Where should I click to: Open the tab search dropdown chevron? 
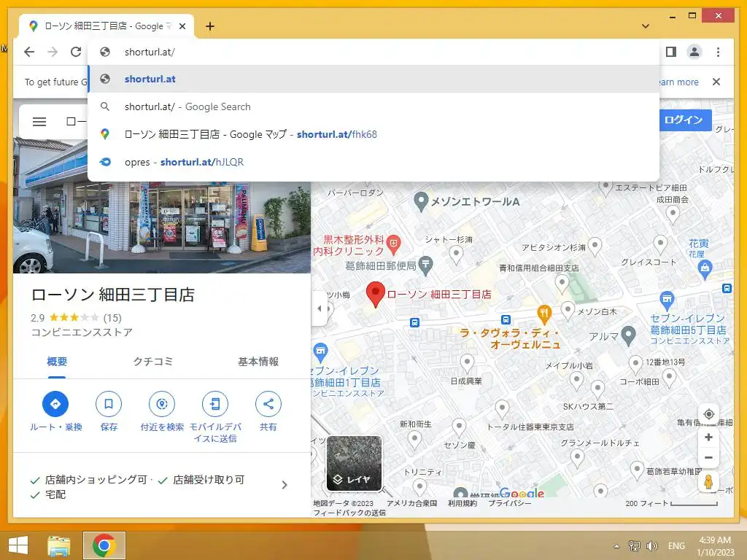tap(645, 26)
